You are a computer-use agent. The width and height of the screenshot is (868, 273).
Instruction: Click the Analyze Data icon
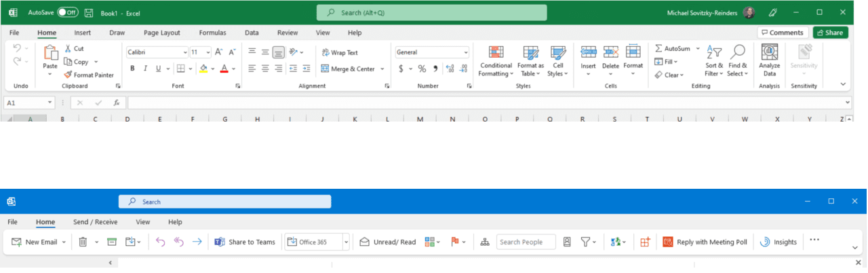tap(769, 53)
